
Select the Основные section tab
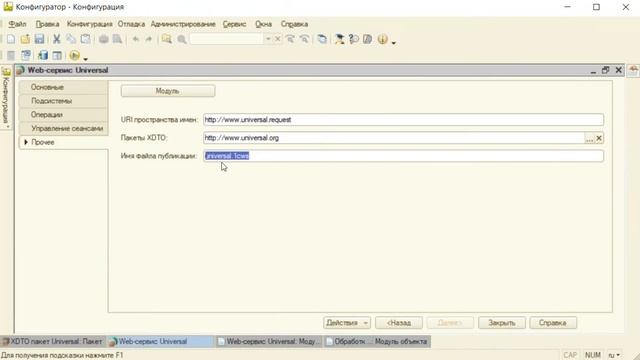[64, 87]
